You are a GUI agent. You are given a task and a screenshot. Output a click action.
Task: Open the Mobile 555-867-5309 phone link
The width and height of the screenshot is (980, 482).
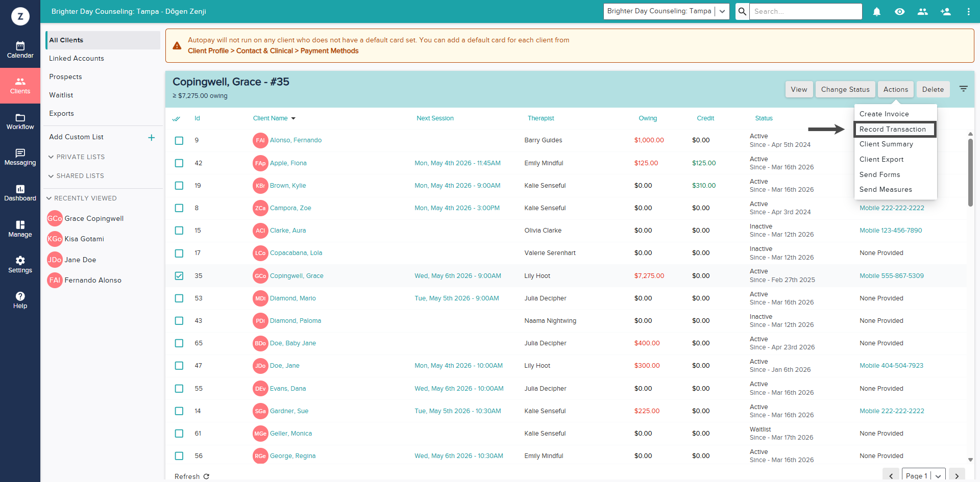click(892, 276)
